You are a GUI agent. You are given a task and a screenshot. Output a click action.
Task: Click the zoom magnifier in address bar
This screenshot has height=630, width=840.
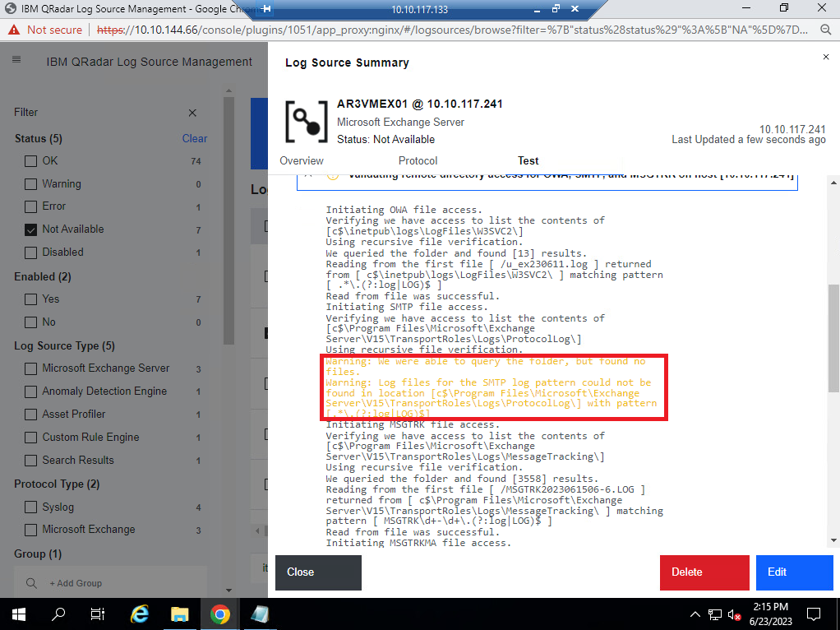point(825,30)
